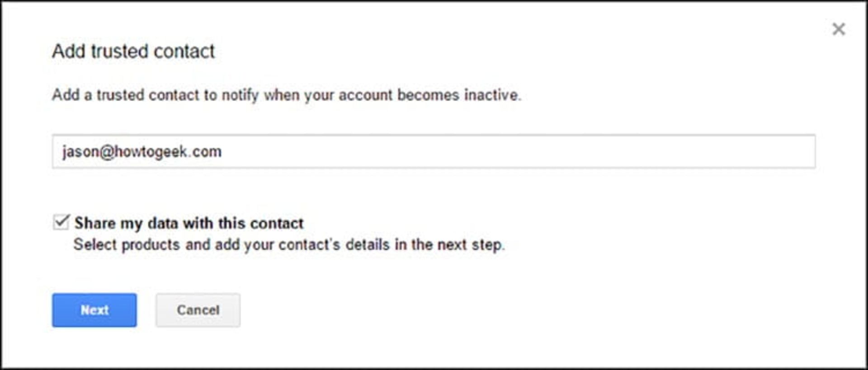Focus the trusted contact email field
Image resolution: width=868 pixels, height=370 pixels.
pyautogui.click(x=433, y=151)
